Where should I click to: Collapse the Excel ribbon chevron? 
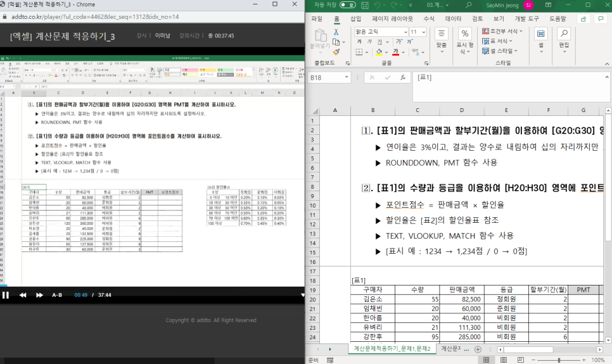[x=607, y=64]
